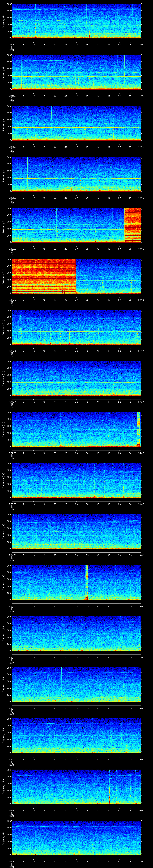The image size is (153, 868).
Task: Select the spectrogram panel starting at 12:23:00
Action: tap(76, 481)
